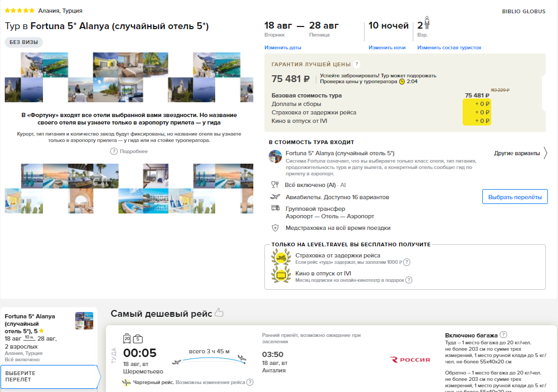The width and height of the screenshot is (558, 392).
Task: Click Изменить даты link
Action: pos(282,47)
